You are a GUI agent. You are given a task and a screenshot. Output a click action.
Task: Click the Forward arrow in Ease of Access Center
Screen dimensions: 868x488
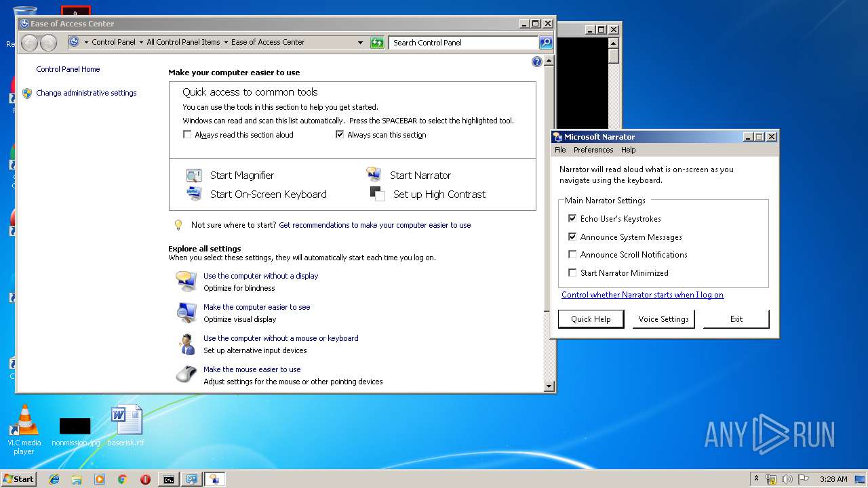(48, 43)
